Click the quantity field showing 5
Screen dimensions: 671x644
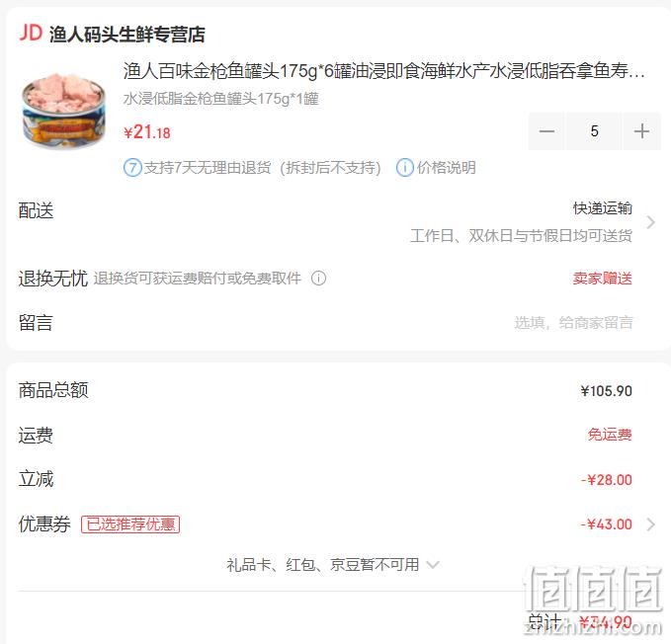point(594,131)
